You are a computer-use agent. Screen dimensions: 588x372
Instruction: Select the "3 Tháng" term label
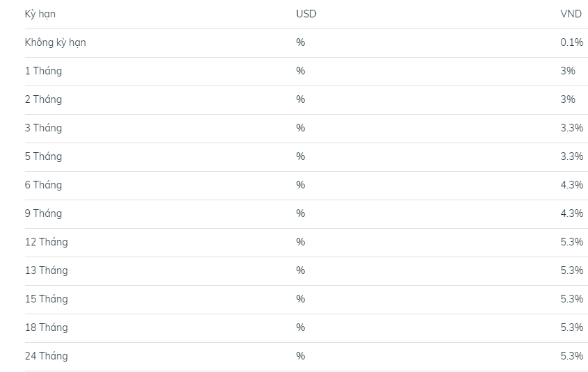point(43,128)
